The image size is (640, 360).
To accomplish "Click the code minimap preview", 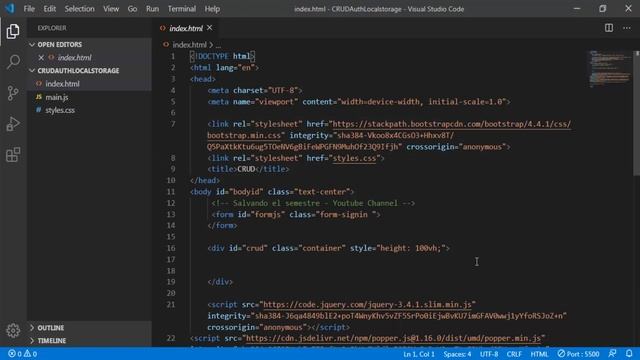I will pyautogui.click(x=610, y=69).
